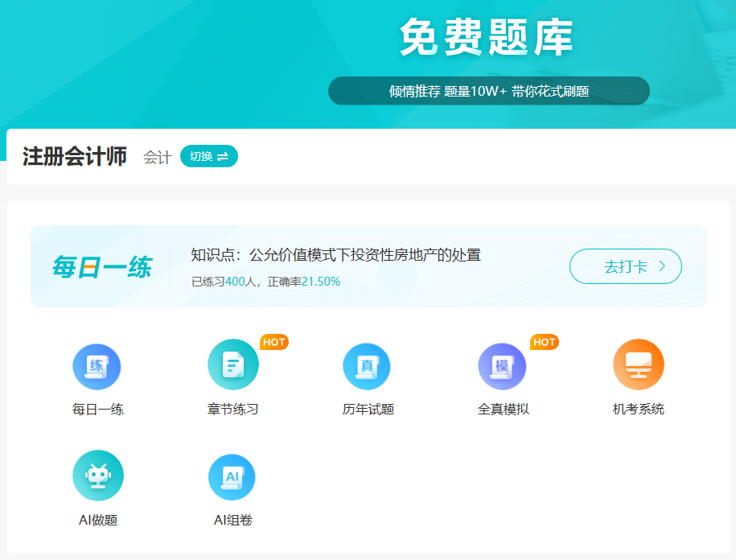Screen dimensions: 736x560
Task: Click the AI做题 robot icon
Action: [x=97, y=475]
